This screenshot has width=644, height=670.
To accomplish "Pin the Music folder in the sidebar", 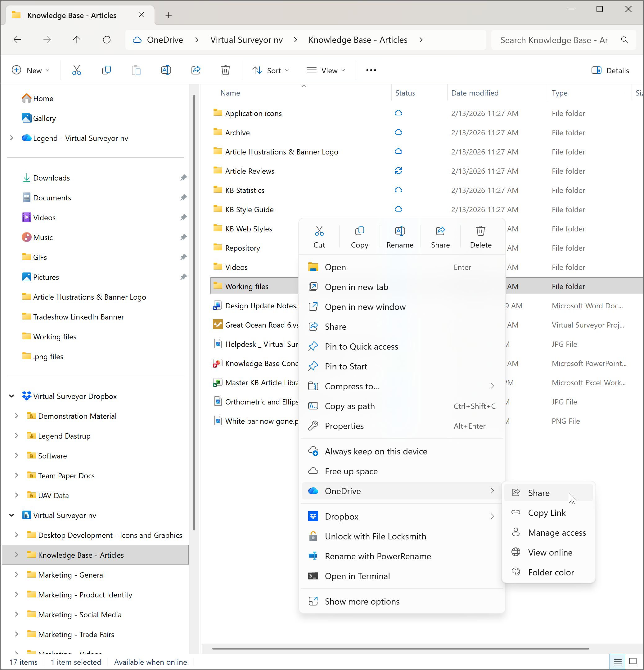I will click(183, 237).
